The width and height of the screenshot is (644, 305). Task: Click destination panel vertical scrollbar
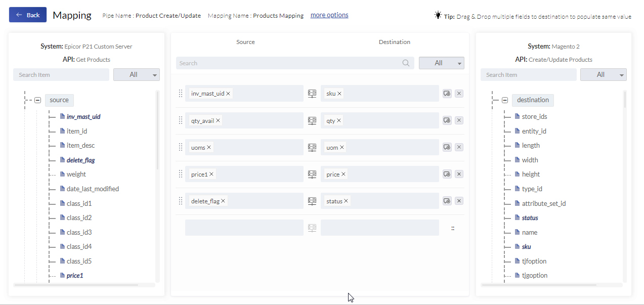tap(625, 100)
